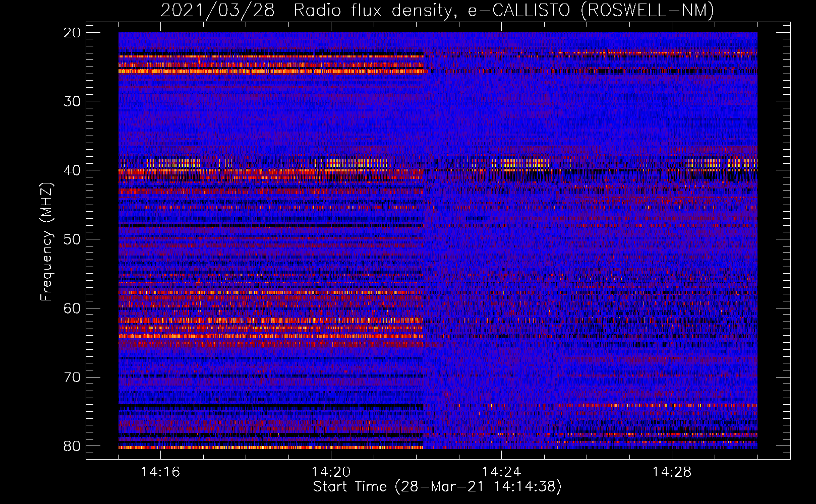
Task: Select the 40 MHz frequency tick label
Action: [72, 170]
